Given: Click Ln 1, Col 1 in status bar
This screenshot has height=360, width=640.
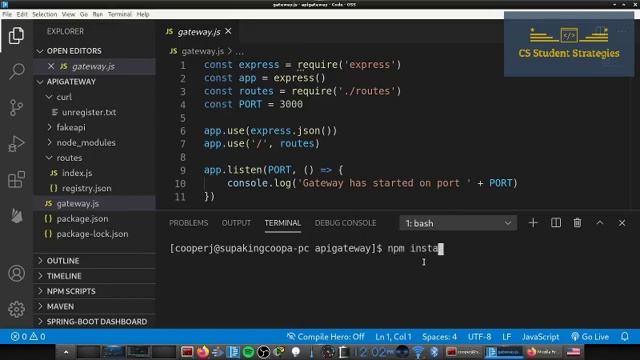Looking at the screenshot, I should (x=393, y=337).
